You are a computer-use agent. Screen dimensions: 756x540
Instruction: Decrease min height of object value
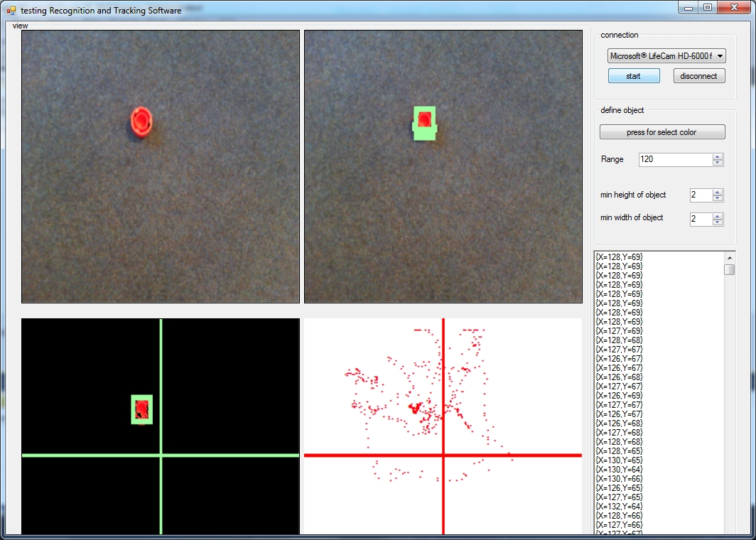[718, 199]
